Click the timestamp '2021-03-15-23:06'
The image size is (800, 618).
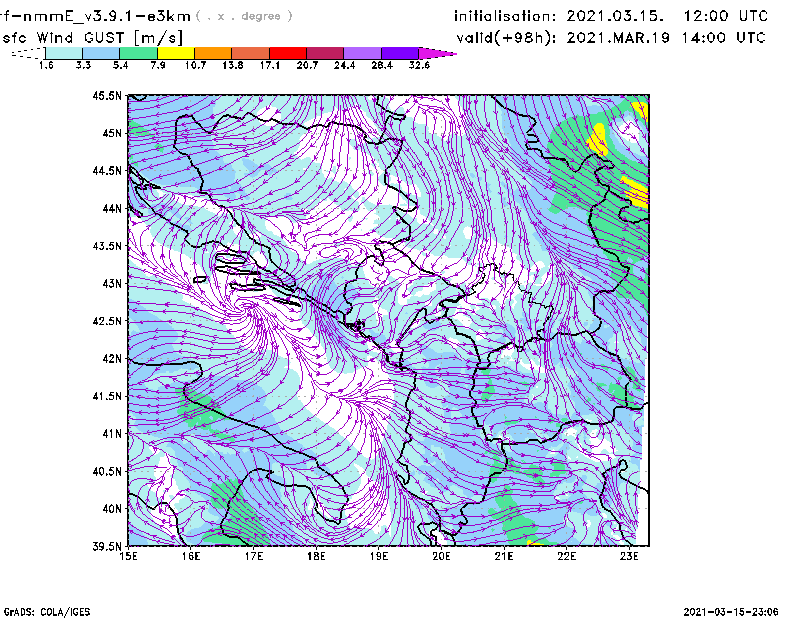731,612
